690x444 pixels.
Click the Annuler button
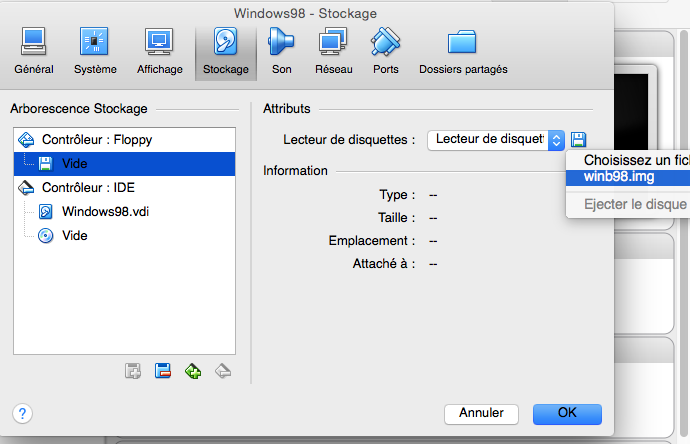pyautogui.click(x=481, y=414)
